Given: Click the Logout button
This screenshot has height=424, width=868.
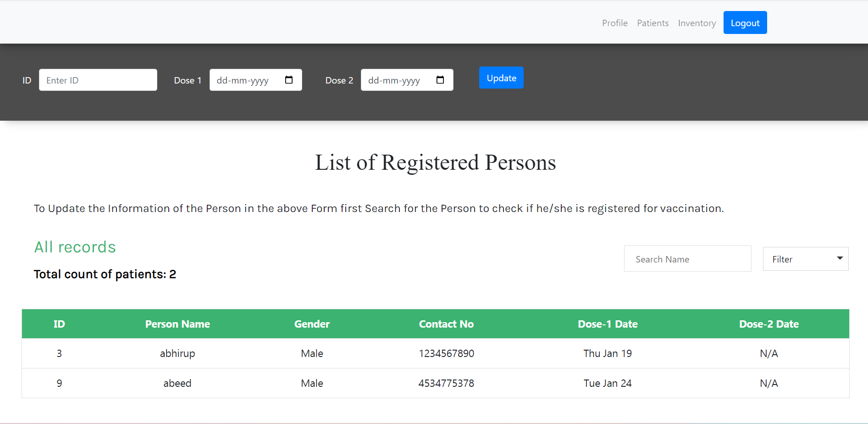Looking at the screenshot, I should 745,22.
